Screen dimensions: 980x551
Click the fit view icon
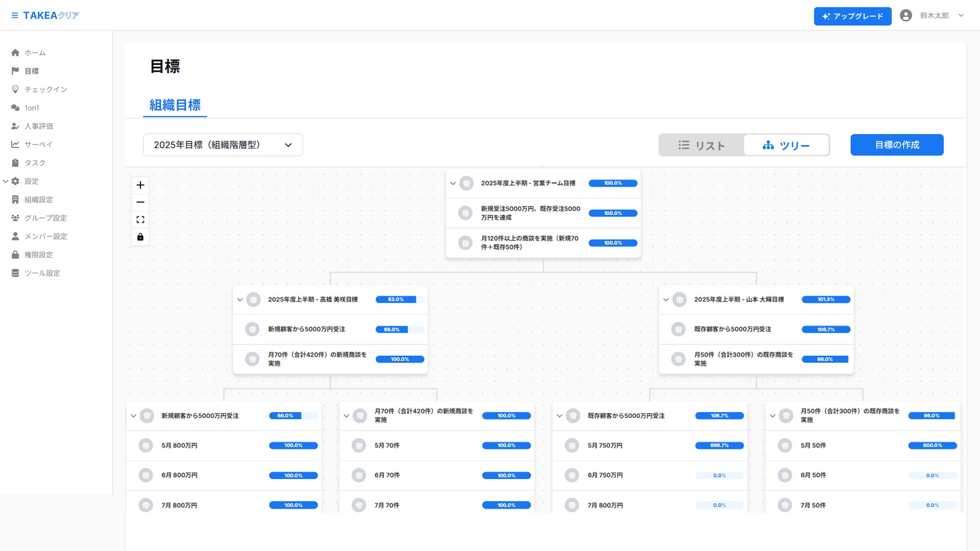(x=140, y=220)
